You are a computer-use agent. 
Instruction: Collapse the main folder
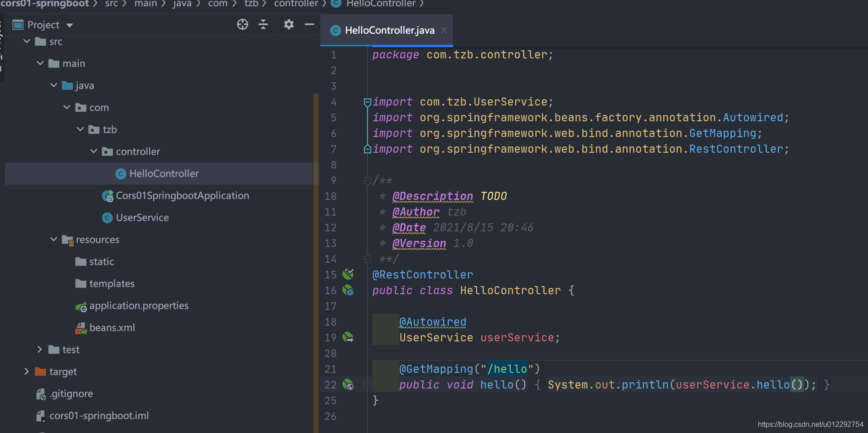[40, 63]
